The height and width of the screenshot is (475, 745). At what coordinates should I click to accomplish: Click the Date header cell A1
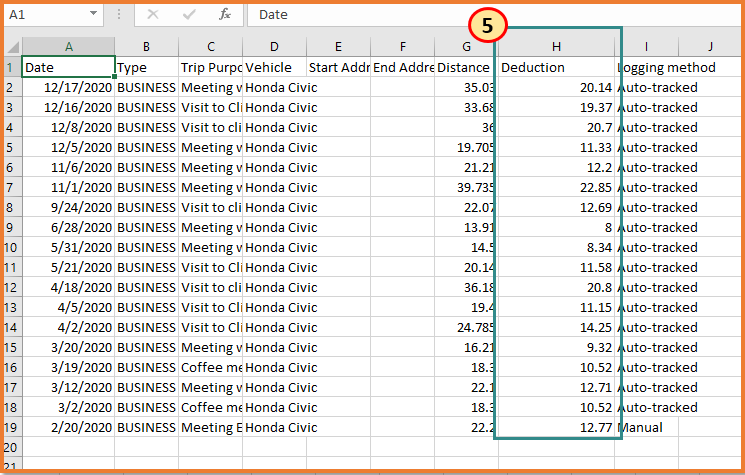(68, 67)
